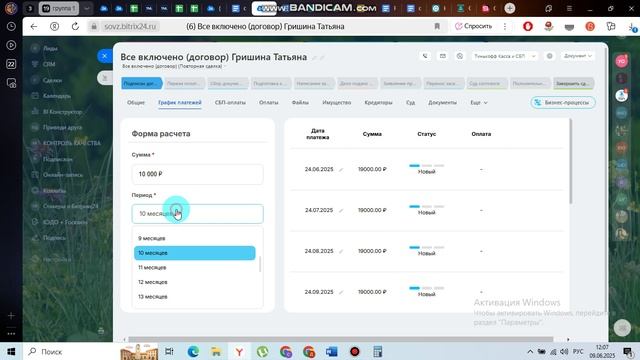Click the Бизнес-процессы button
Image resolution: width=640 pixels, height=360 pixels.
563,102
